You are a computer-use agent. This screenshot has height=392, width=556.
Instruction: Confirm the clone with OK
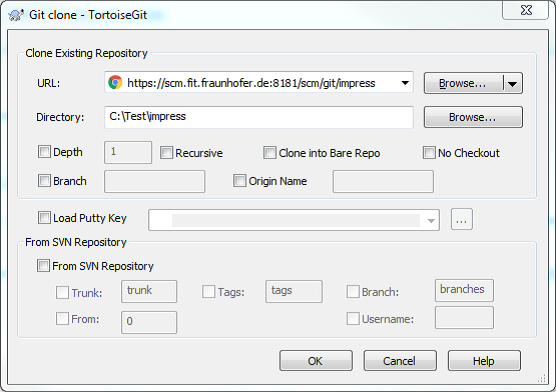pos(316,361)
